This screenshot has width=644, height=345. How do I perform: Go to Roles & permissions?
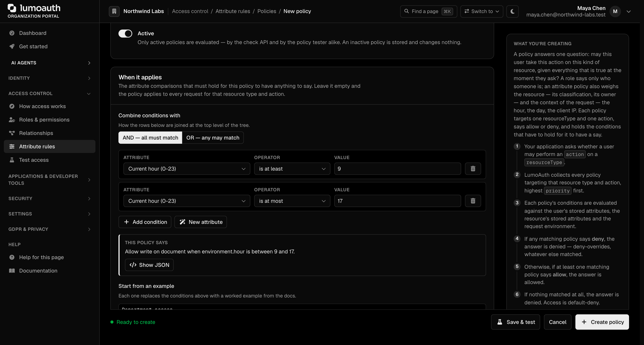click(49, 120)
